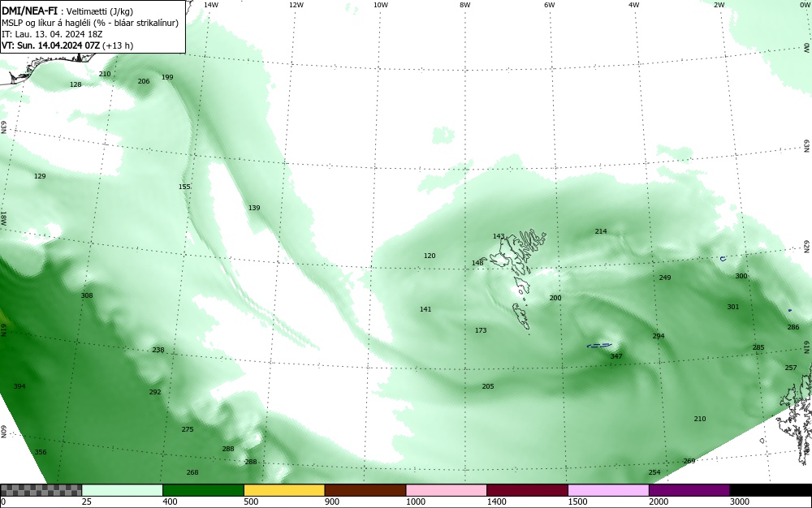812x508 pixels.
Task: Click the "DMI/NEA-FI" title text
Action: click(29, 11)
